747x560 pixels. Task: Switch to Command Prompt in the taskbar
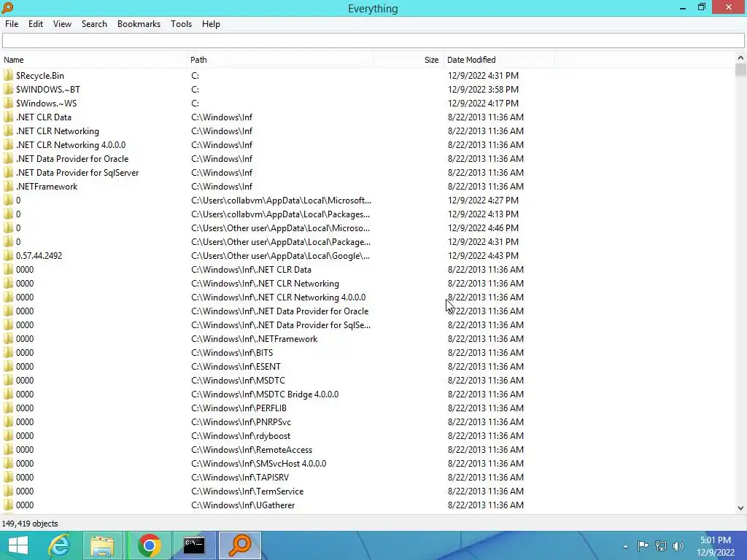pyautogui.click(x=194, y=545)
